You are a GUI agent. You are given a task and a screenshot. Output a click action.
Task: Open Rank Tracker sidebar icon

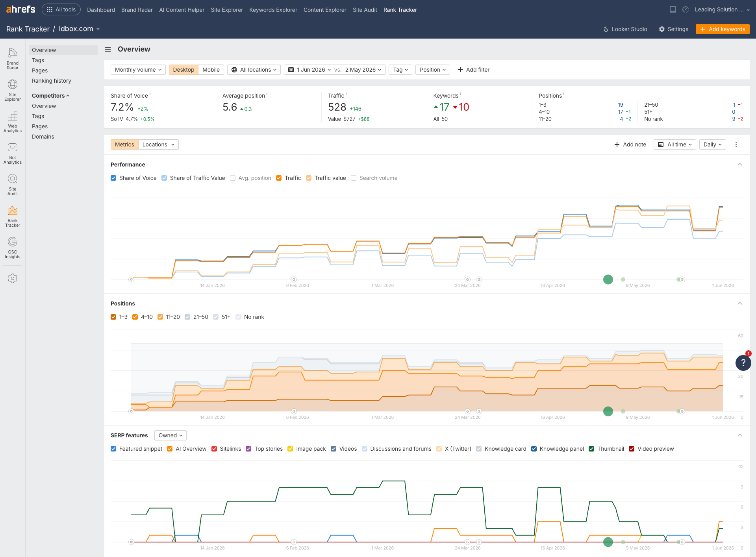(13, 216)
